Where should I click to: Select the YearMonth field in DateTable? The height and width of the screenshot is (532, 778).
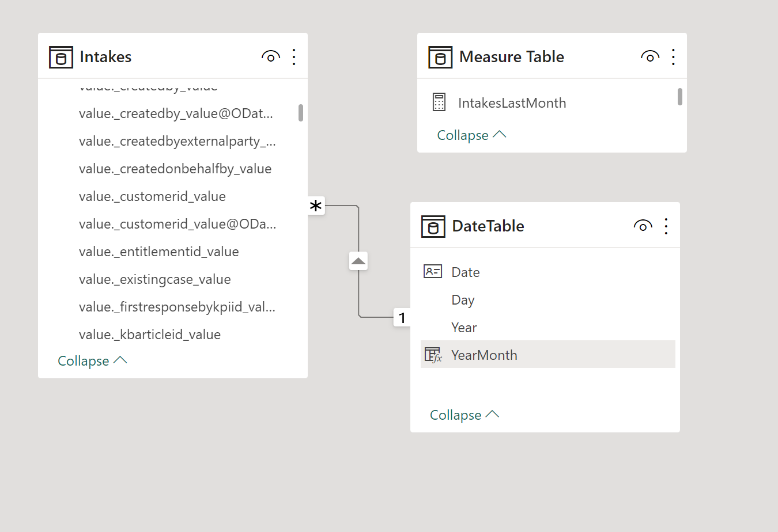tap(548, 354)
